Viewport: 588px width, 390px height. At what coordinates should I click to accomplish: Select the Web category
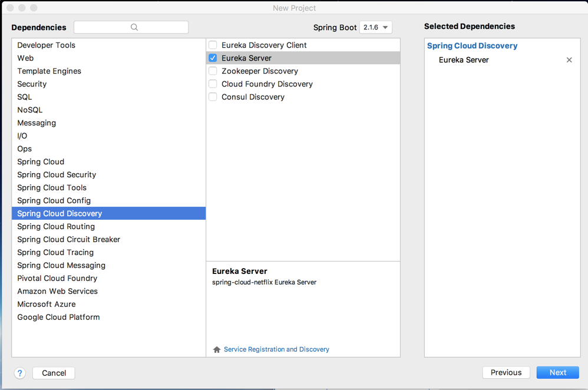pyautogui.click(x=109, y=58)
